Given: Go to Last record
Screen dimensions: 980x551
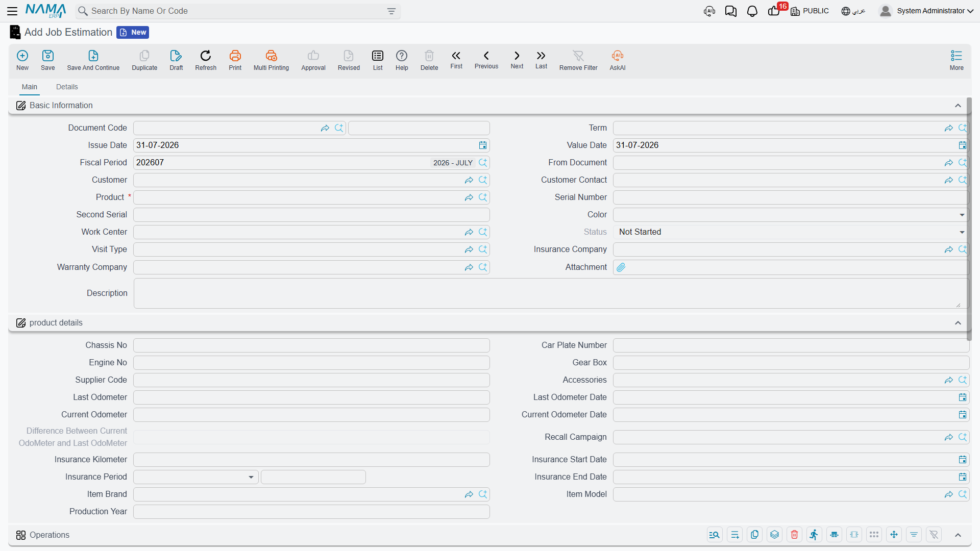Looking at the screenshot, I should (x=541, y=60).
